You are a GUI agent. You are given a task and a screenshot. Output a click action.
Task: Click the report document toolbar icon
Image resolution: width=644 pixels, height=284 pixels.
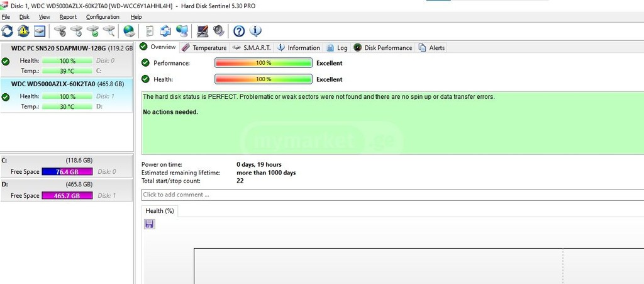pos(150,31)
